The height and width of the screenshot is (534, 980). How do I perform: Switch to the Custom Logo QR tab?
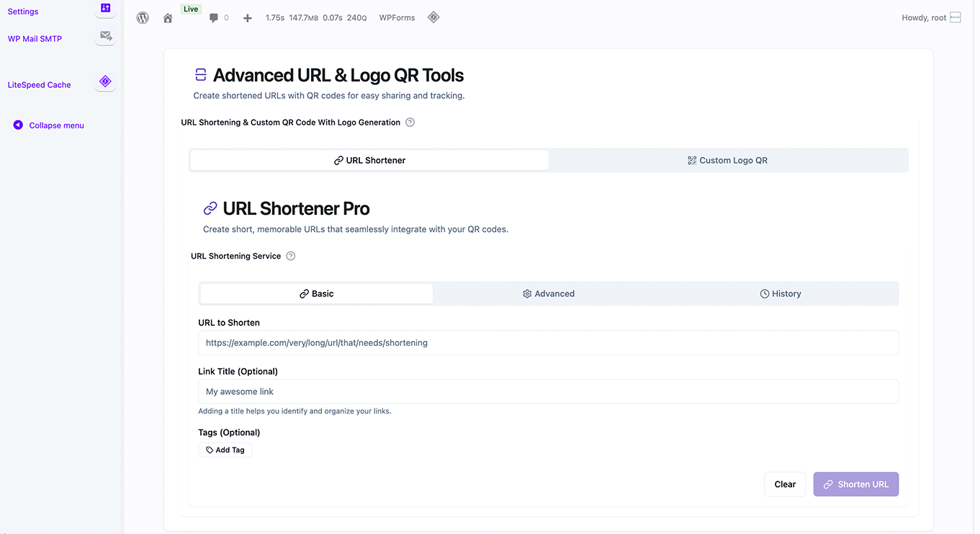[x=727, y=160]
